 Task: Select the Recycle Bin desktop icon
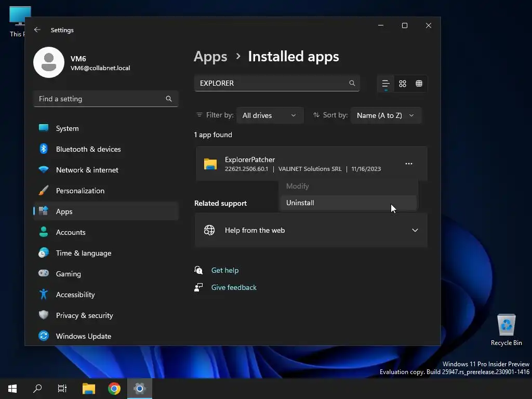(506, 330)
